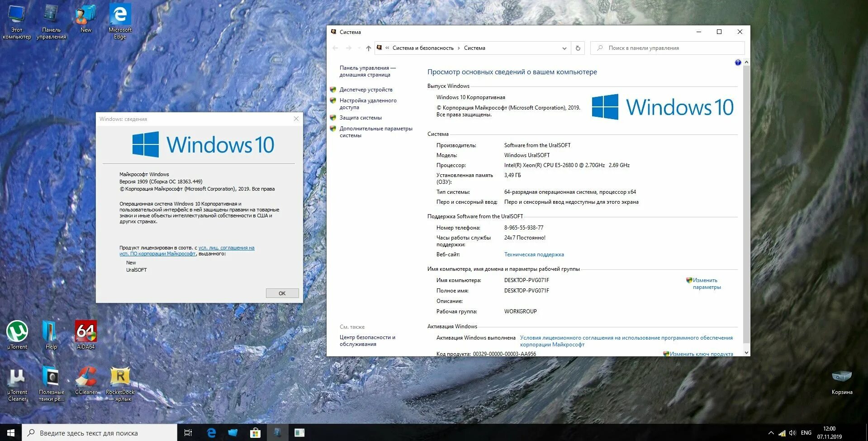This screenshot has width=868, height=441.
Task: Select the RocketDock — ярлык desktop shortcut
Action: point(120,384)
